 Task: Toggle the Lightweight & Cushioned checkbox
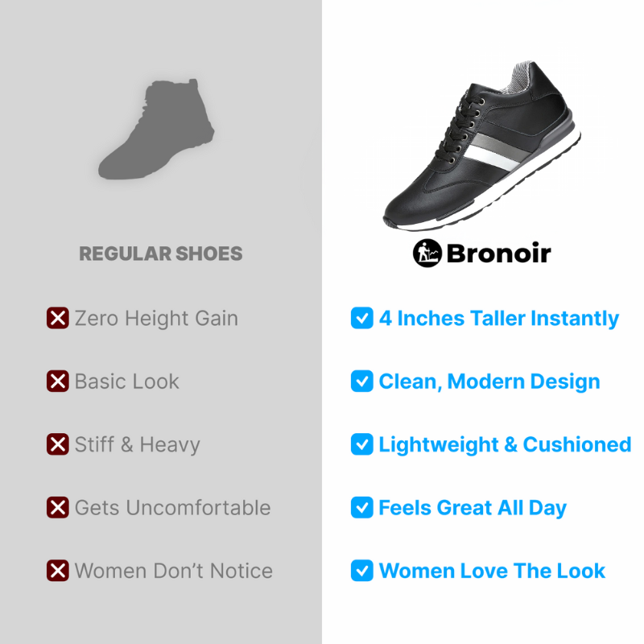(x=361, y=444)
